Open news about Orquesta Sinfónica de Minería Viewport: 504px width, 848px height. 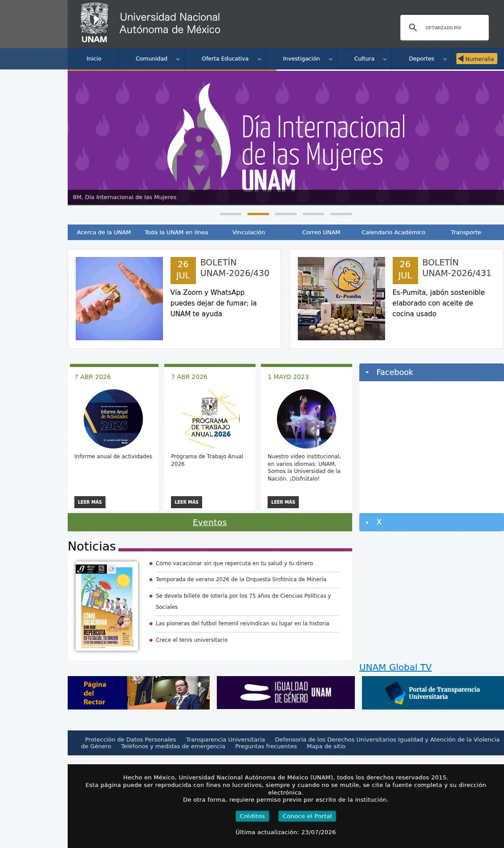pyautogui.click(x=241, y=579)
